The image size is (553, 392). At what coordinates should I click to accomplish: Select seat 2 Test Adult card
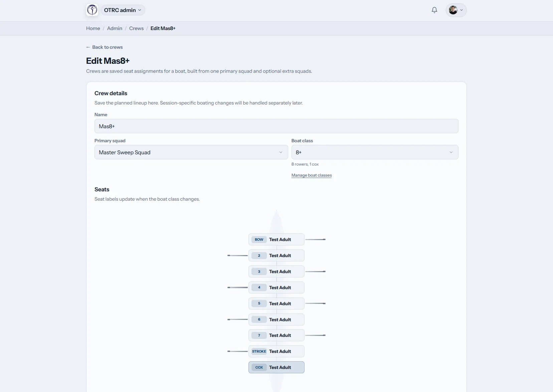[276, 255]
